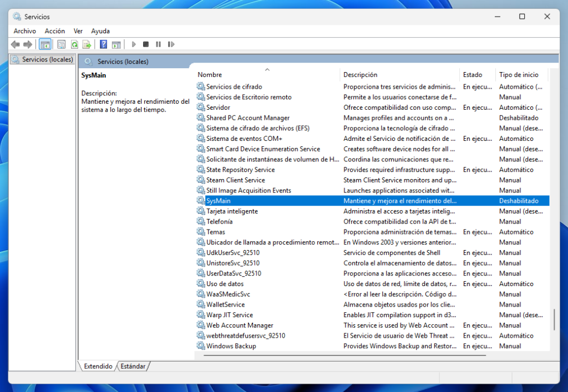This screenshot has height=392, width=568.
Task: Open the Archivo menu
Action: coord(24,31)
